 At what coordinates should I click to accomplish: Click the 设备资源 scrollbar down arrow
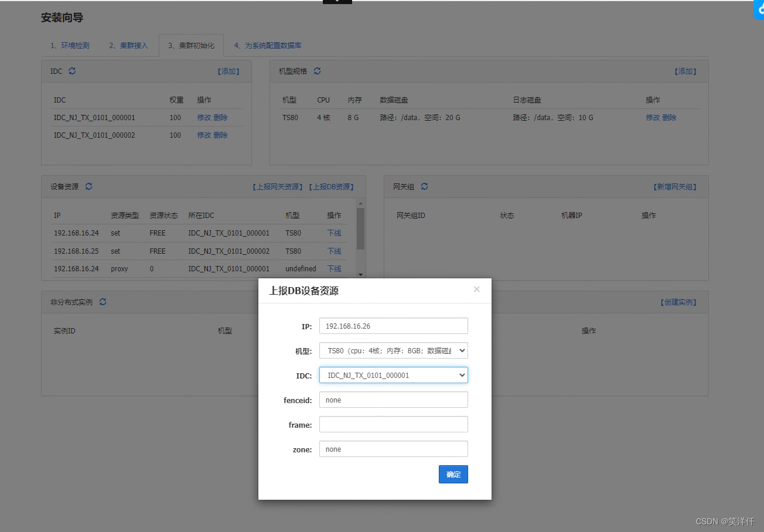(360, 274)
